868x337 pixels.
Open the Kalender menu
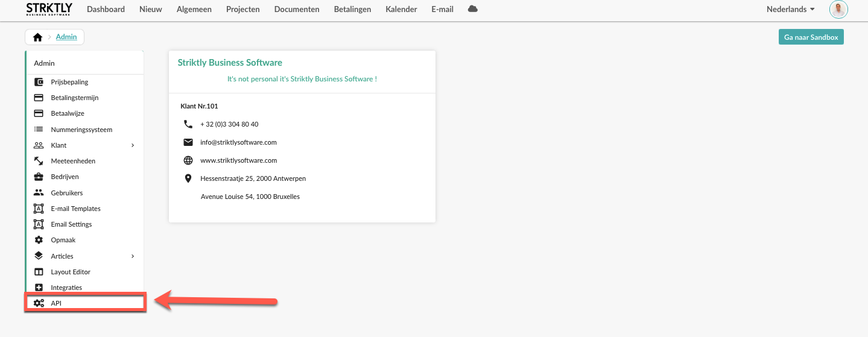401,9
